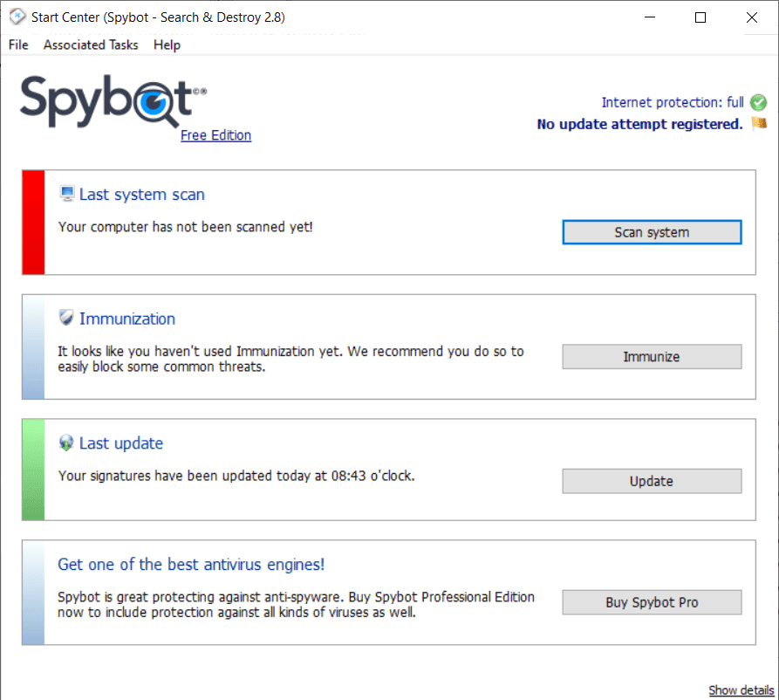
Task: Open the File menu
Action: pyautogui.click(x=18, y=45)
